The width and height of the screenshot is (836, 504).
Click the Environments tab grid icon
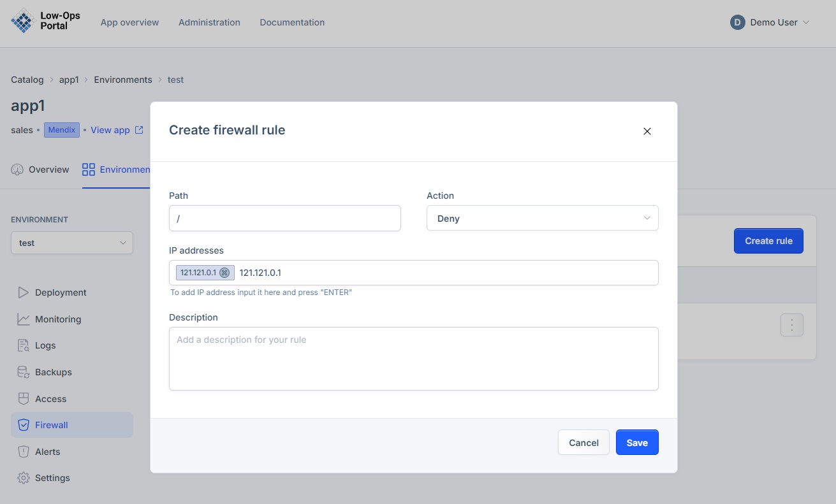click(x=89, y=169)
